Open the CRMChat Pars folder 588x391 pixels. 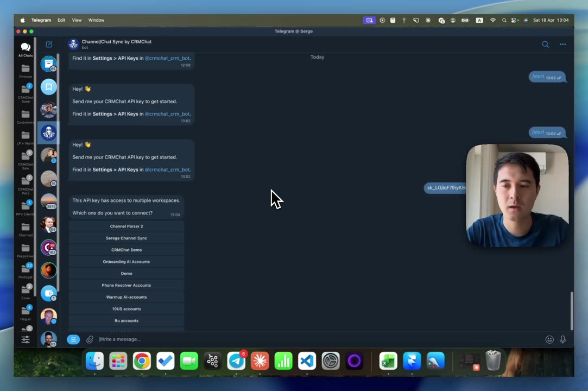pyautogui.click(x=26, y=185)
